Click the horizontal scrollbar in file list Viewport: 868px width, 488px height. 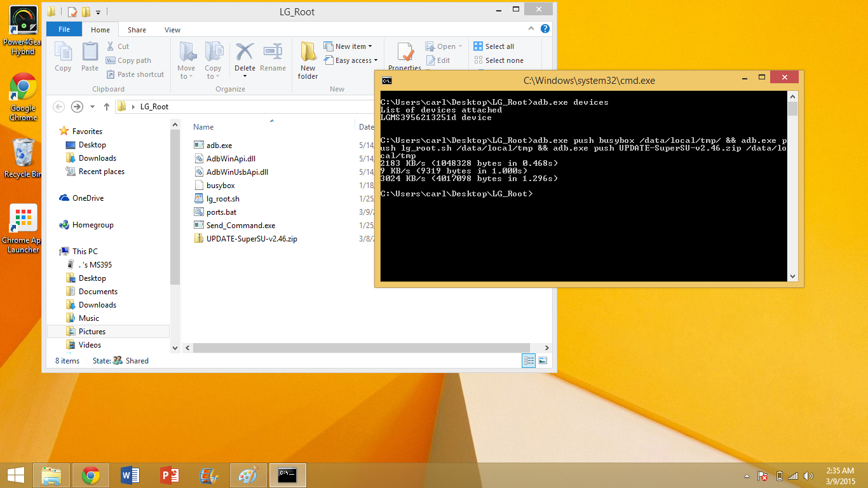click(x=361, y=348)
